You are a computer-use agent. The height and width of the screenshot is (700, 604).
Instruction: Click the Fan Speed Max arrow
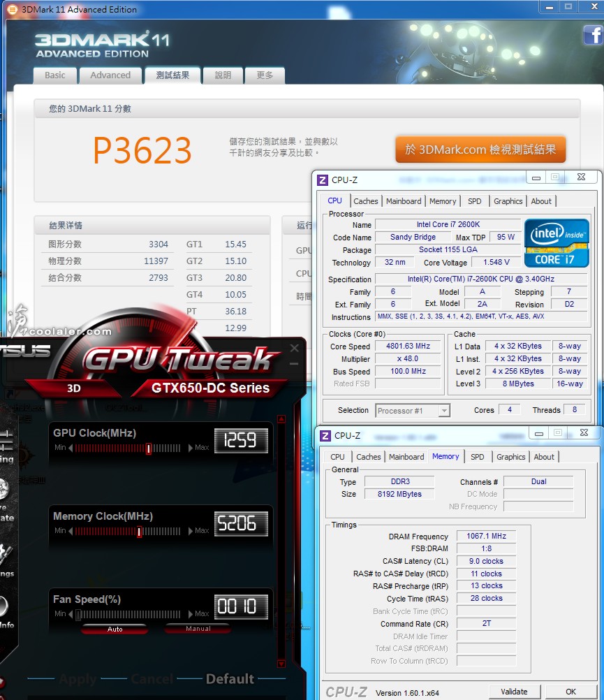tap(191, 614)
